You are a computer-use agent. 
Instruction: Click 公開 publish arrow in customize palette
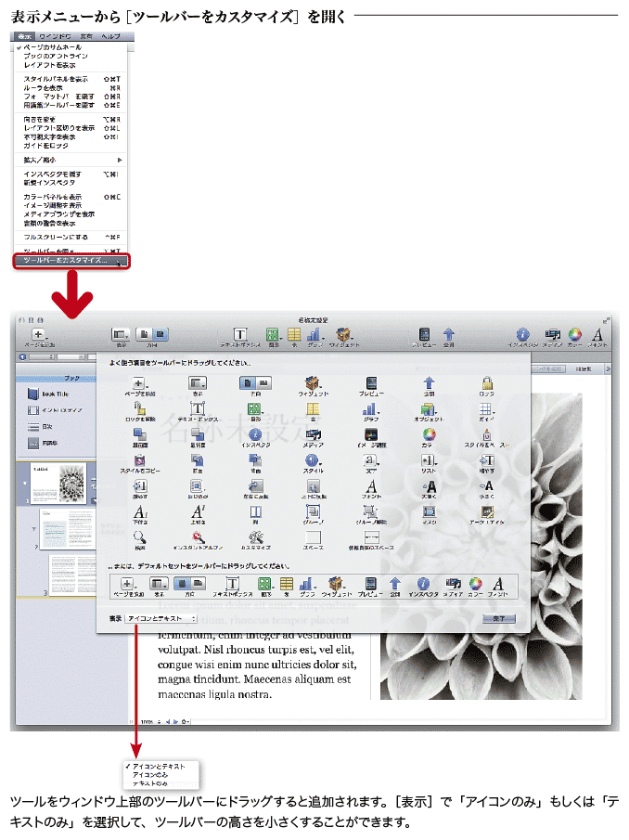pos(429,383)
